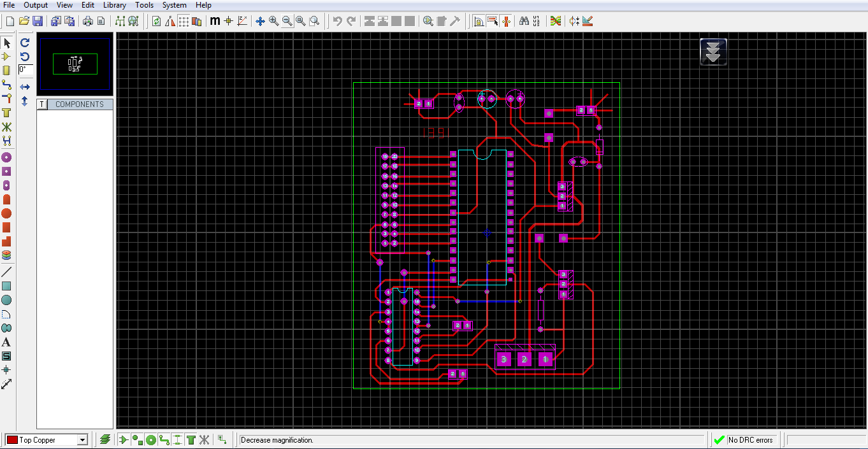
Task: Select the Track placement tool
Action: (x=7, y=85)
